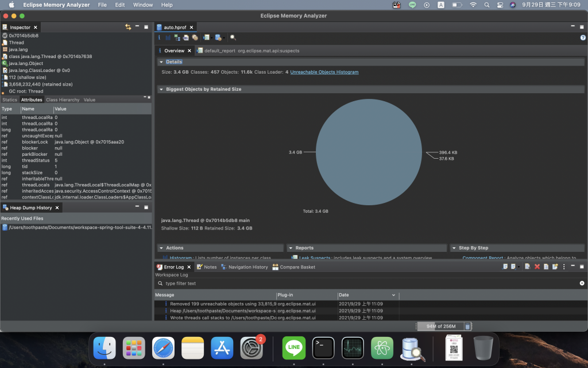
Task: Close the auto.hprof editor tab
Action: [191, 28]
